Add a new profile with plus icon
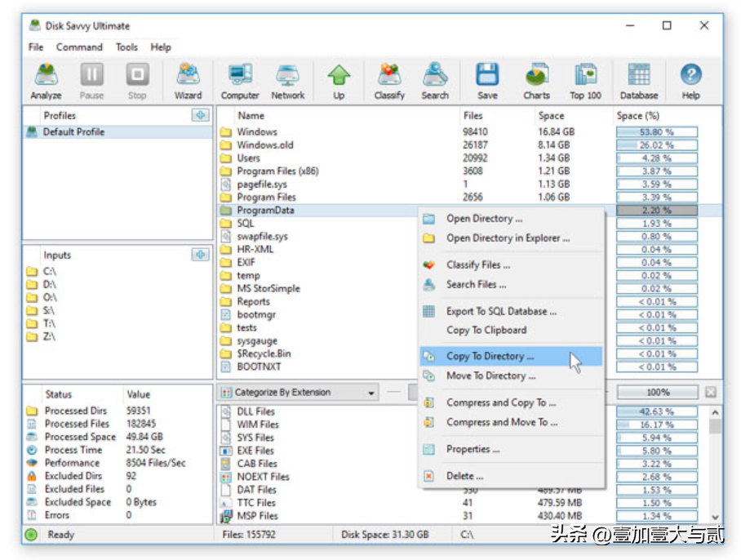Image resolution: width=741 pixels, height=560 pixels. [201, 115]
